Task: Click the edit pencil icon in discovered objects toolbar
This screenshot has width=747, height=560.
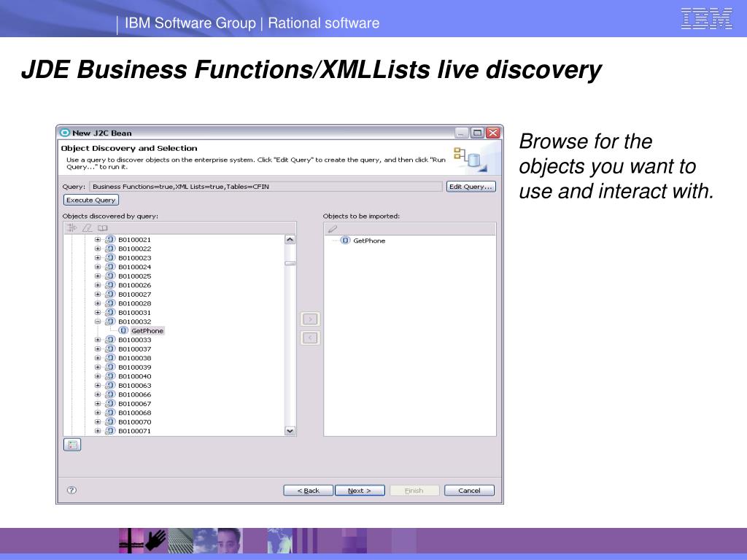Action: tap(88, 227)
